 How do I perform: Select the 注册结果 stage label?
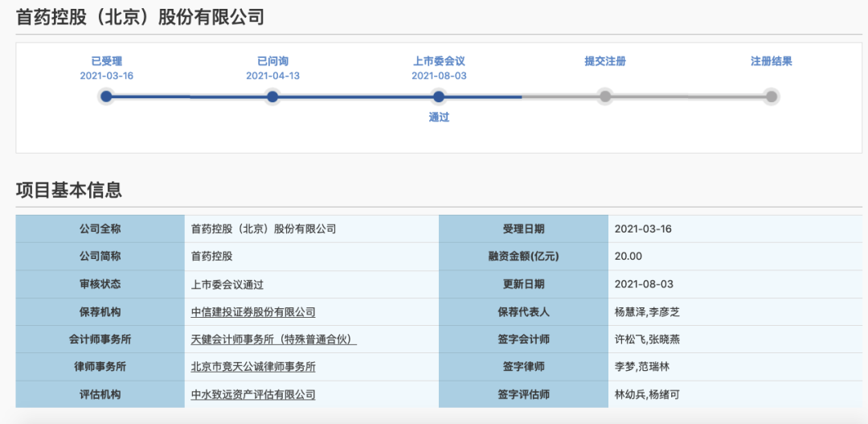(771, 61)
